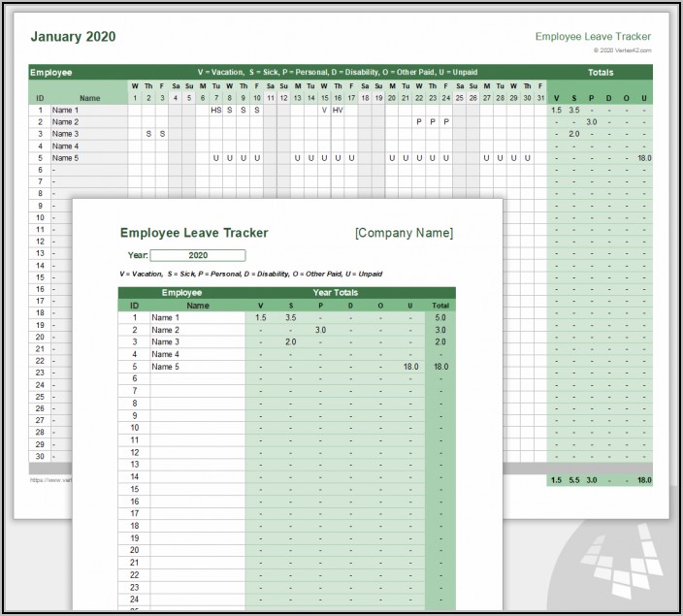Image resolution: width=683 pixels, height=616 pixels.
Task: Select the Year input field showing 2020
Action: [x=198, y=255]
